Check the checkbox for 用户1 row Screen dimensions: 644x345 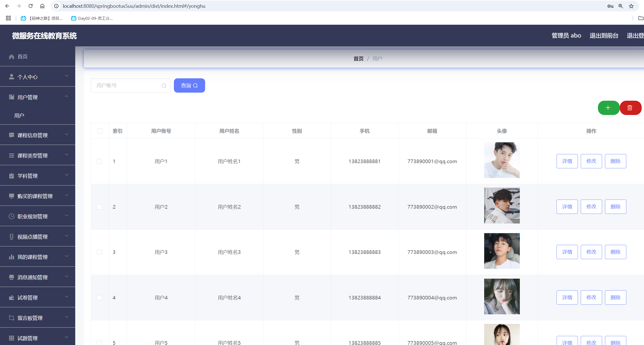click(x=99, y=161)
